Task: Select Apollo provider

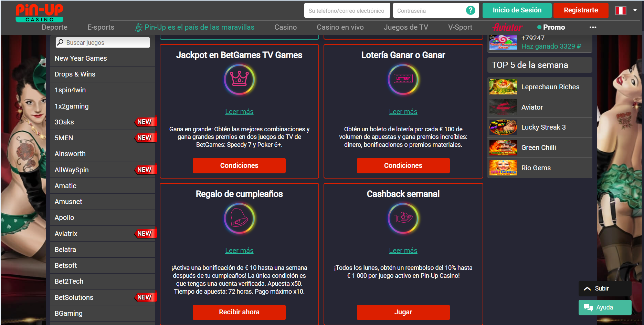Action: tap(103, 217)
